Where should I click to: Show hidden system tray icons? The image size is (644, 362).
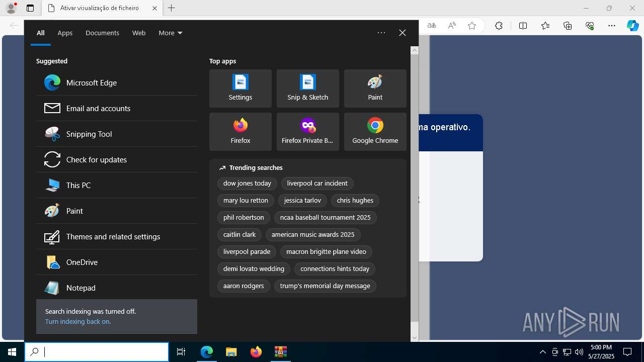[542, 352]
